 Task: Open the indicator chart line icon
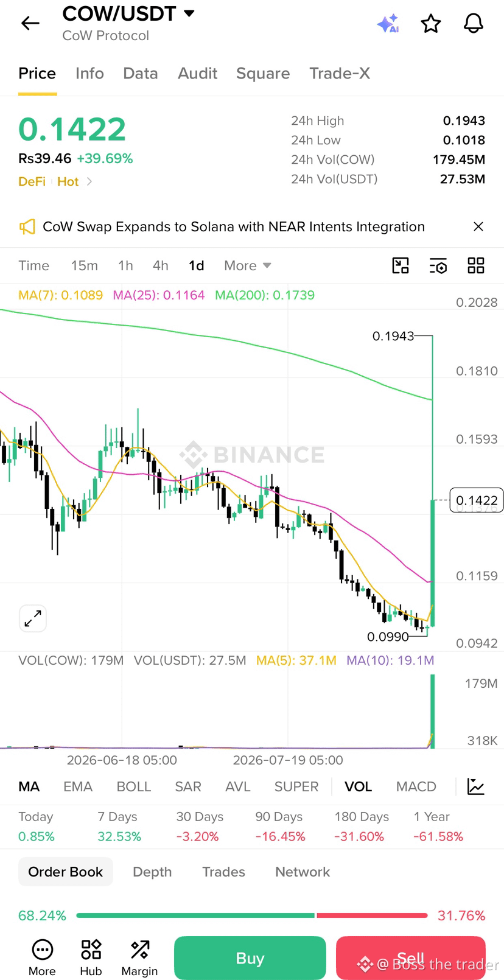point(476,786)
